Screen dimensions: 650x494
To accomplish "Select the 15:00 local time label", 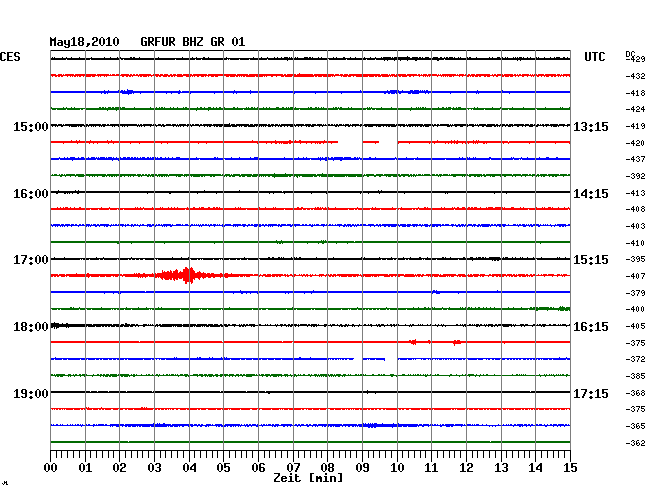I will pos(31,126).
